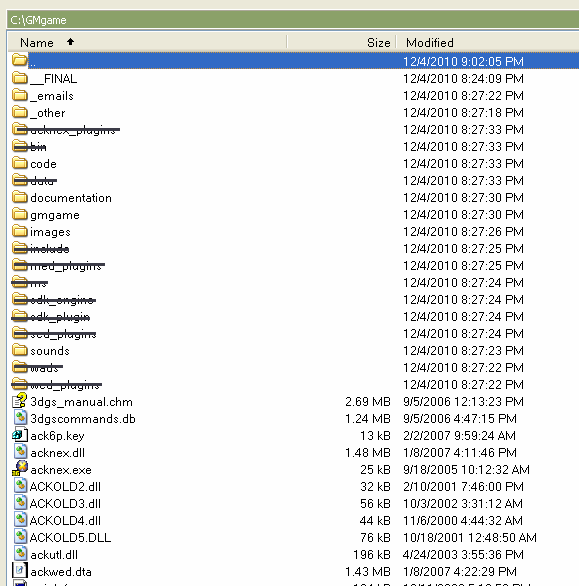Select the acknex.dll file icon
Viewport: 579px width, 586px height.
(20, 452)
